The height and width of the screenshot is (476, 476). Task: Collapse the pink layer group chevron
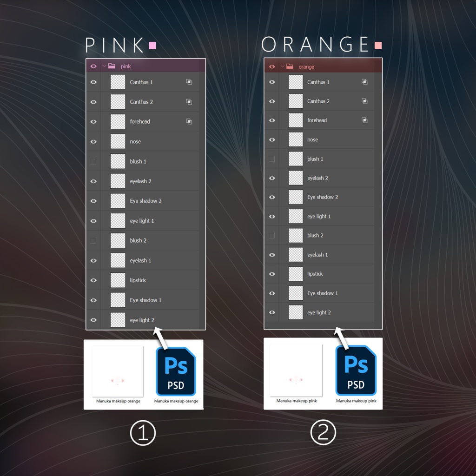[x=104, y=66]
